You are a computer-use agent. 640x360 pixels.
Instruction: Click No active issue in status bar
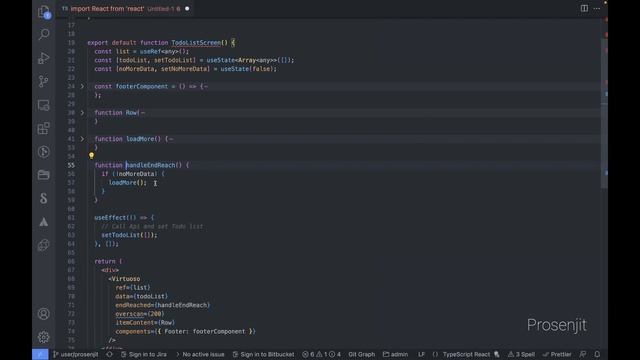200,354
